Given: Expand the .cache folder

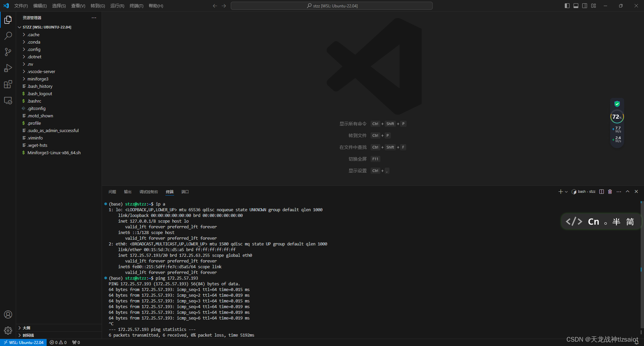Looking at the screenshot, I should 59,35.
